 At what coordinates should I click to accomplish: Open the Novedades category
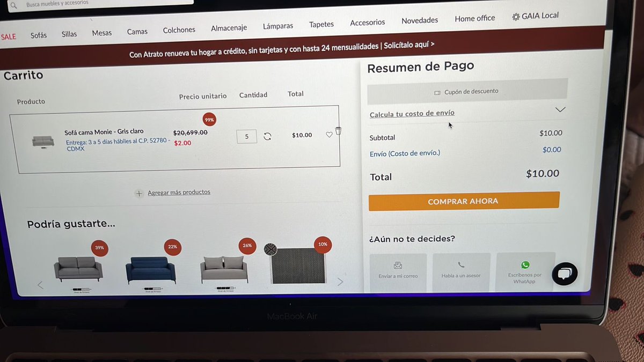(420, 20)
